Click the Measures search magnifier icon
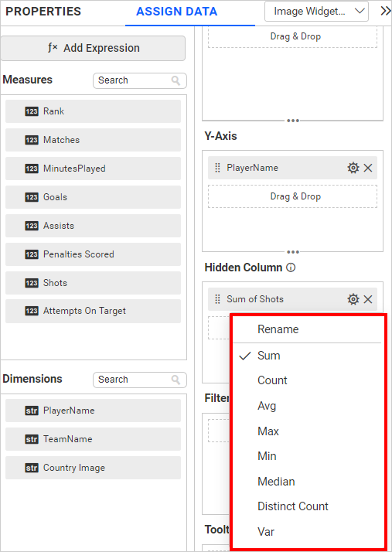The height and width of the screenshot is (552, 392). (176, 80)
